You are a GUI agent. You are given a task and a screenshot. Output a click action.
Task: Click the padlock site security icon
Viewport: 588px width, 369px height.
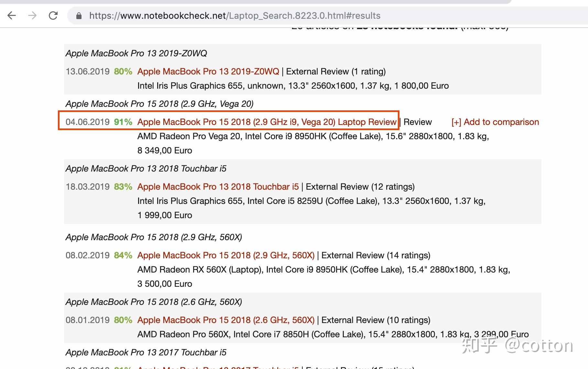click(x=79, y=15)
